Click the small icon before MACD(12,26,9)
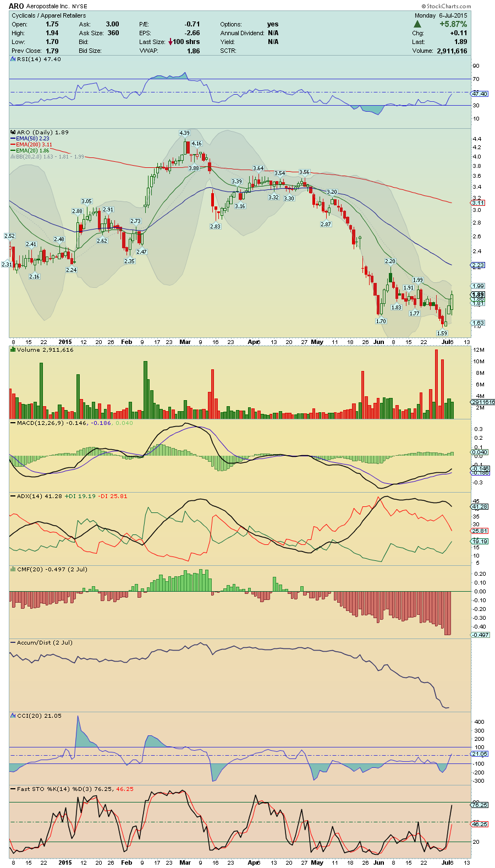 tap(13, 423)
